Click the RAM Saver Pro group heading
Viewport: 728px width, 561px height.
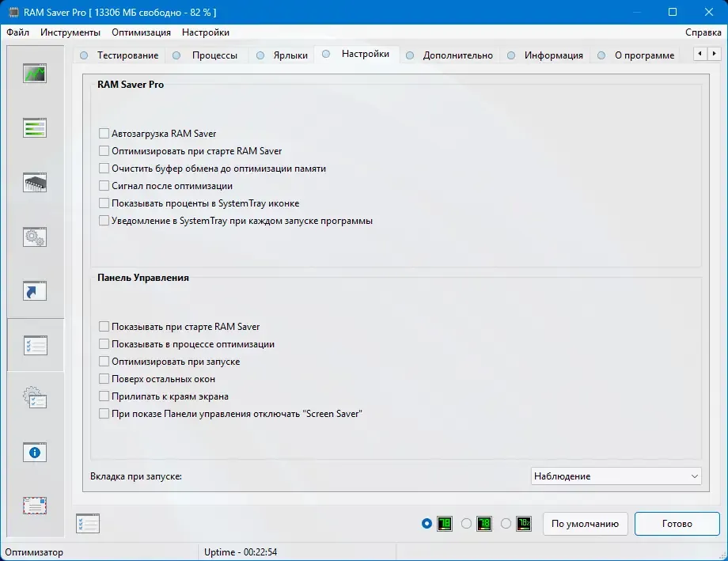(131, 85)
